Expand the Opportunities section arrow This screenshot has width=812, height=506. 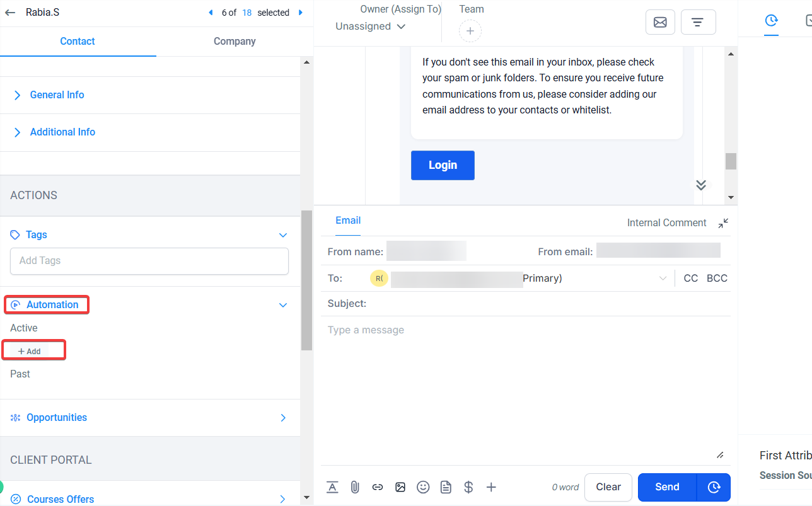point(283,418)
